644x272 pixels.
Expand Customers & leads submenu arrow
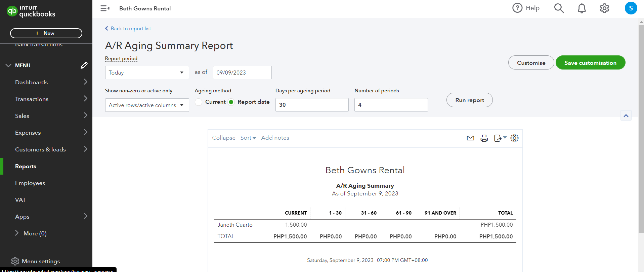click(x=85, y=149)
